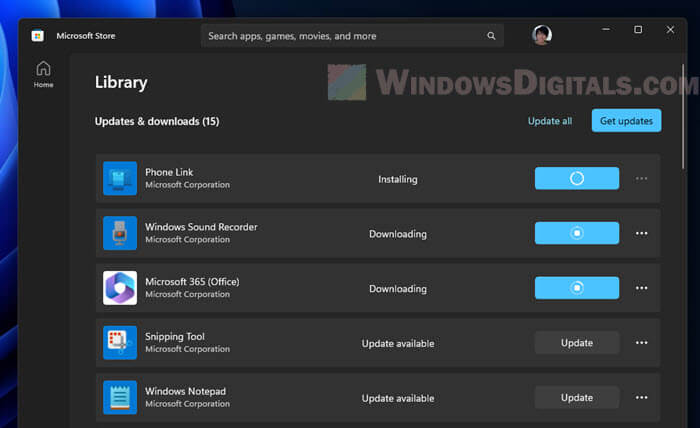Open the Phone Link app icon
Screen dimensions: 700x428
tap(120, 179)
